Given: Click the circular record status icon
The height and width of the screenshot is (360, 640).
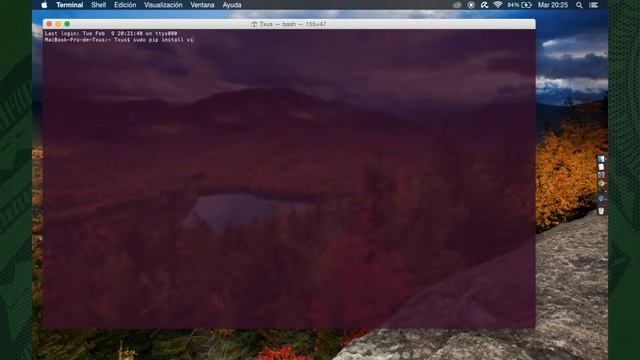Looking at the screenshot, I should 471,5.
